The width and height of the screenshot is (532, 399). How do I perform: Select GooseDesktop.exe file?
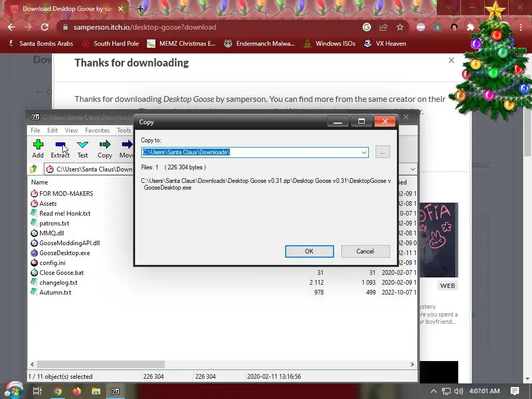[x=60, y=253]
